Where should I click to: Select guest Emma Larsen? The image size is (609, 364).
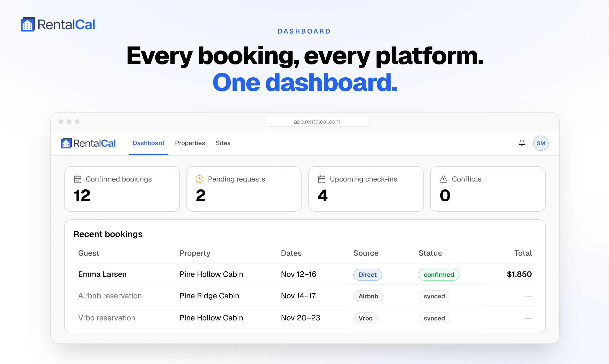pyautogui.click(x=102, y=274)
